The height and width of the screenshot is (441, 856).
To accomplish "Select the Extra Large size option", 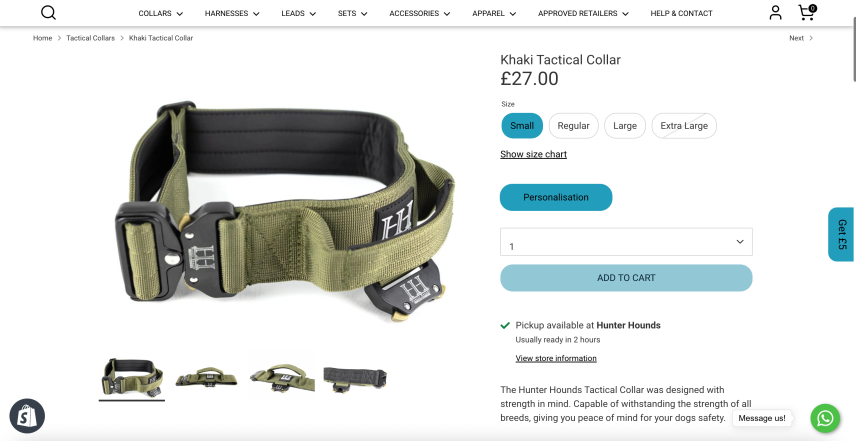I will [684, 126].
